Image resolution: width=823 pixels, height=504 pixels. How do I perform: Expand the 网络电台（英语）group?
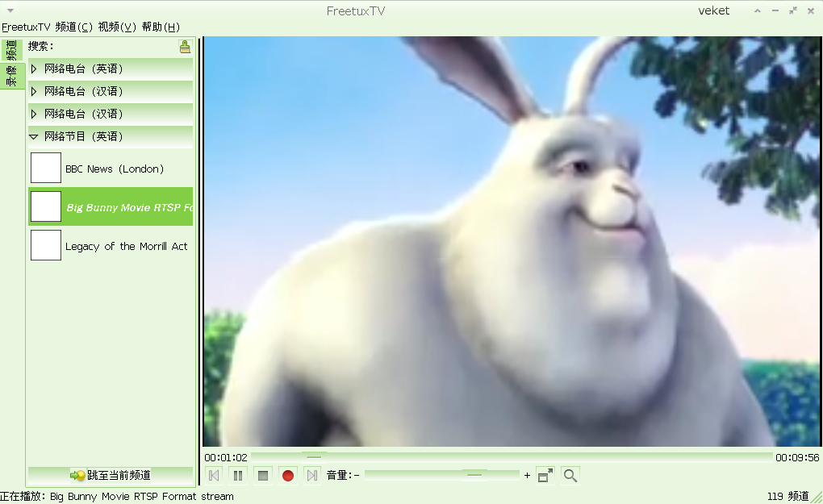[111, 69]
